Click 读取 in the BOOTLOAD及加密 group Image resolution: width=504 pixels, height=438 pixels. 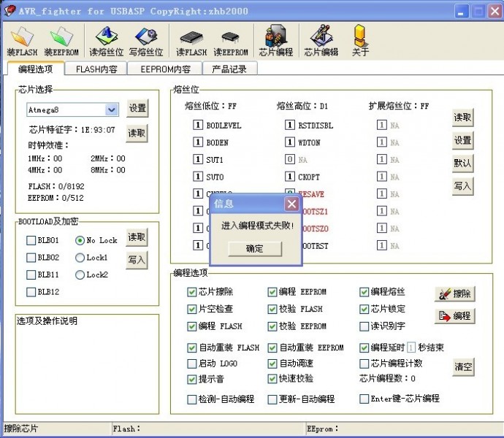point(137,237)
